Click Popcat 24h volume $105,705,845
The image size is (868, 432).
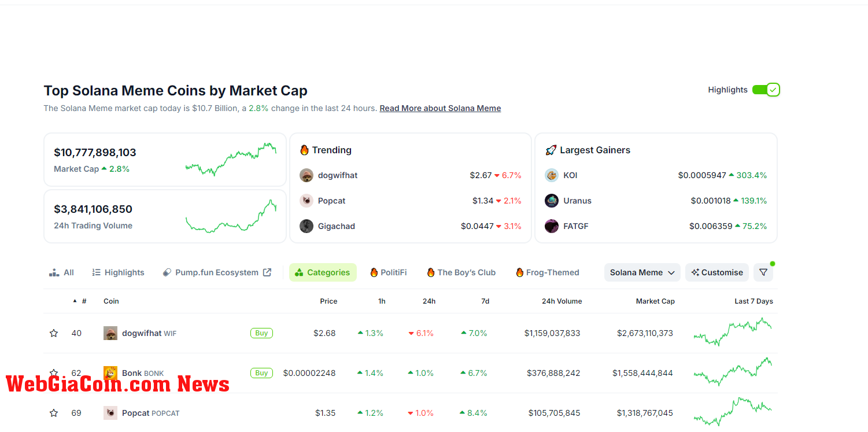[554, 413]
